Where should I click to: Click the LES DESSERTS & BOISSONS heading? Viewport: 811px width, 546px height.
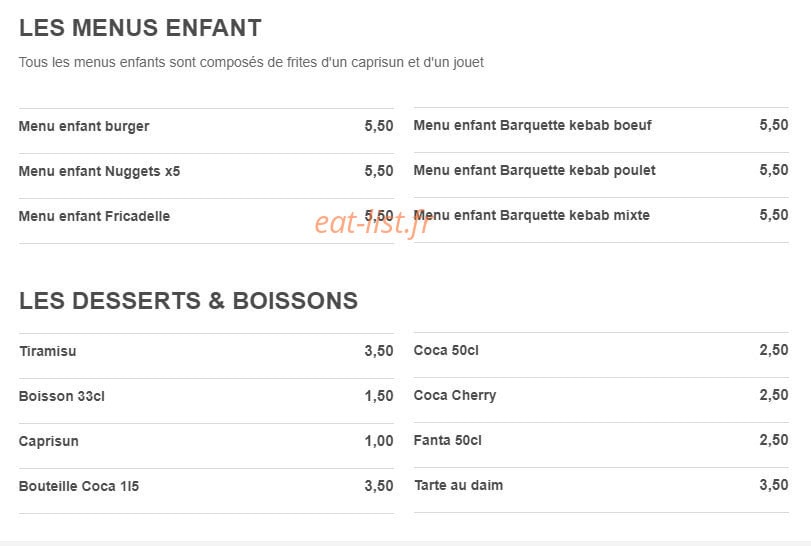click(188, 301)
